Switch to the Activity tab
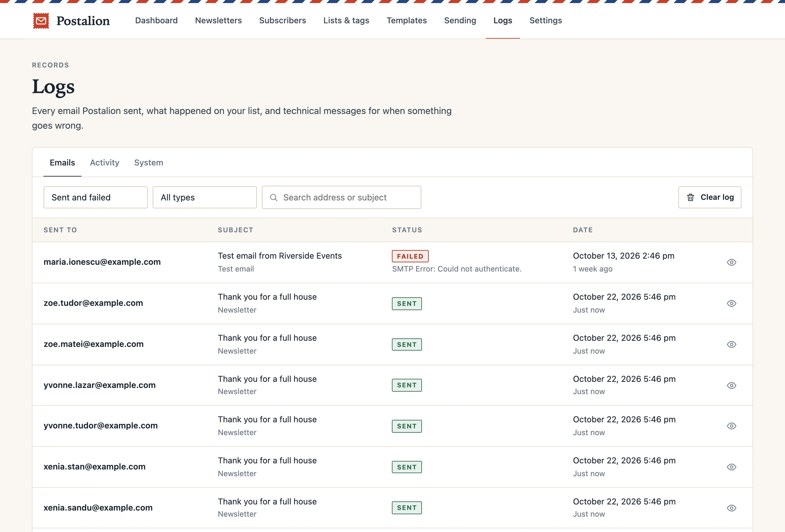Image resolution: width=785 pixels, height=532 pixels. tap(104, 163)
